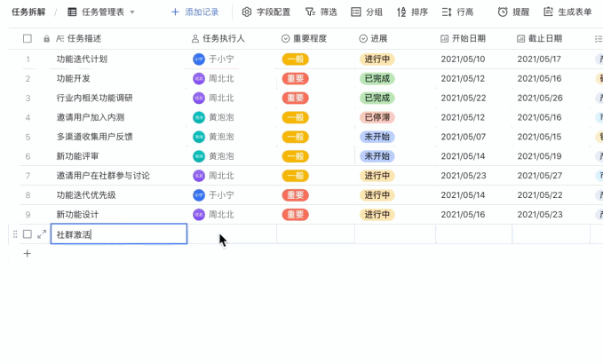
Task: Open the 进展 column header dropdown
Action: 363,38
